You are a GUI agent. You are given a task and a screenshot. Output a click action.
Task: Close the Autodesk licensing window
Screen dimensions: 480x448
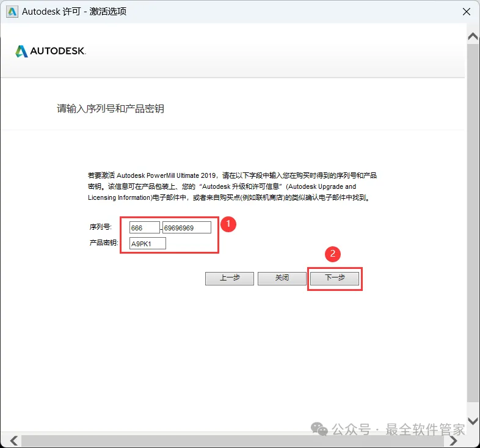[x=467, y=12]
